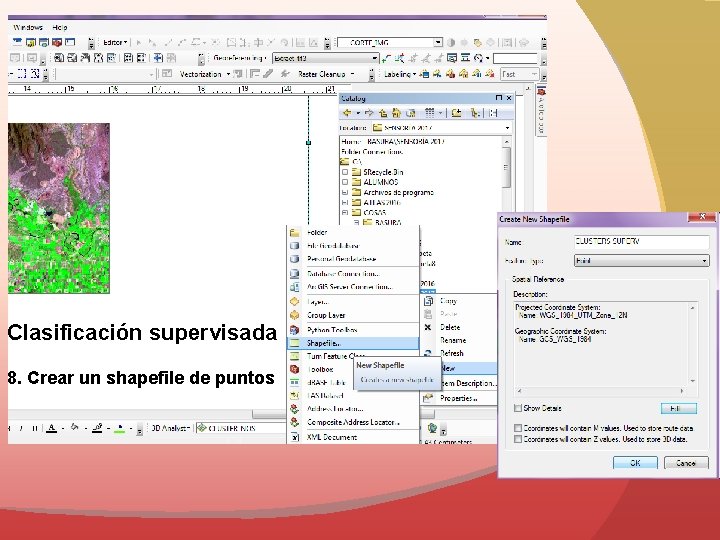Screen dimensions: 720x540
Task: Click the Editor toolbar Edit tool arrow
Action: 139,43
